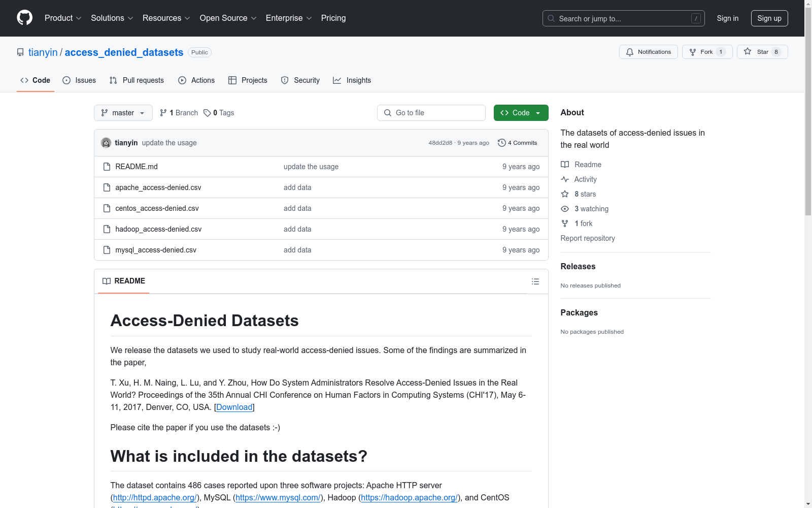Click the Fork count badge showing 1
This screenshot has height=508, width=812.
(x=721, y=52)
